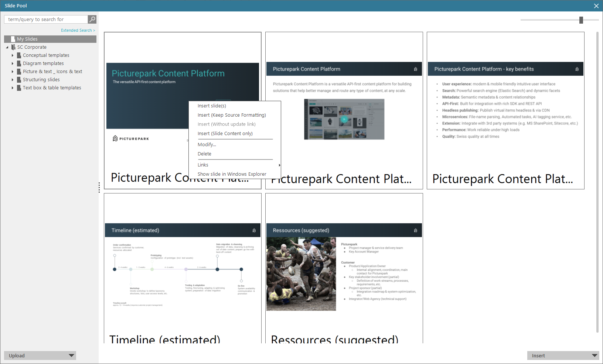Viewport: 603px width, 364px height.
Task: Close the Slide Pool window
Action: pos(596,6)
